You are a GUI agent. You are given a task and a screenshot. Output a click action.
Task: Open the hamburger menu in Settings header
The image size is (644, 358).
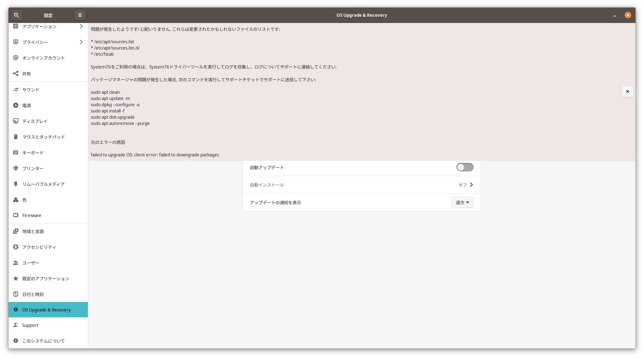click(x=80, y=15)
